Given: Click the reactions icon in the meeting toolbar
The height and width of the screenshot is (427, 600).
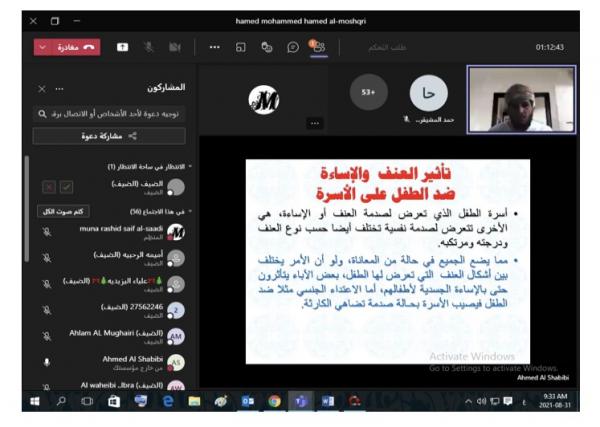Looking at the screenshot, I should [x=267, y=47].
